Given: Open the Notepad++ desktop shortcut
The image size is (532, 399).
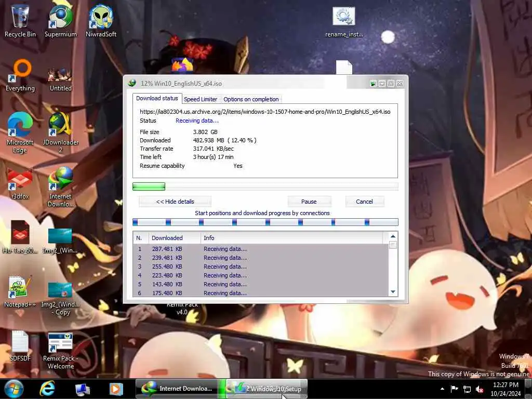Looking at the screenshot, I should [20, 291].
